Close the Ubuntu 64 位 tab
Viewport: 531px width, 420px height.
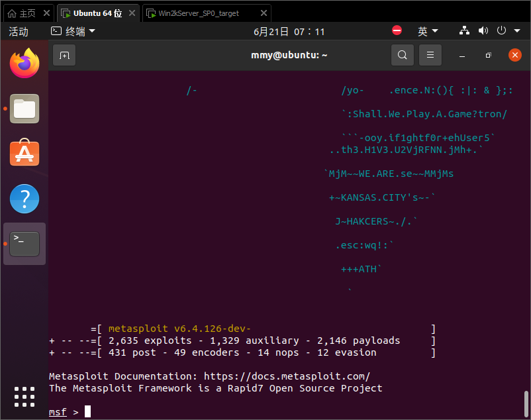pos(132,13)
